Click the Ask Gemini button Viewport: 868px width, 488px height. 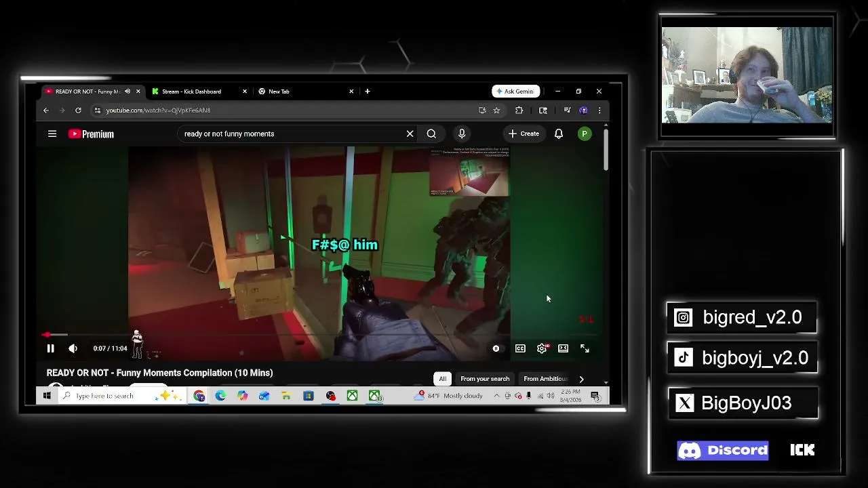(516, 91)
